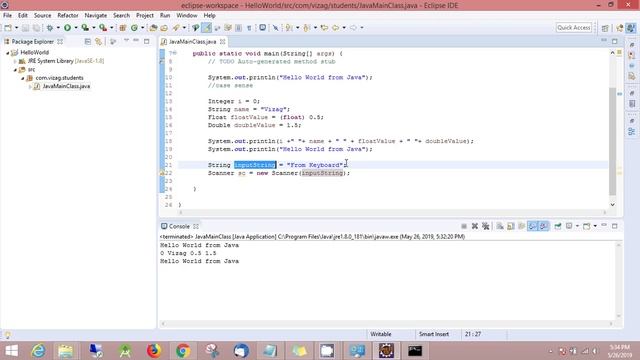
Task: Collapse the com.vizag.students package
Action: 23,78
